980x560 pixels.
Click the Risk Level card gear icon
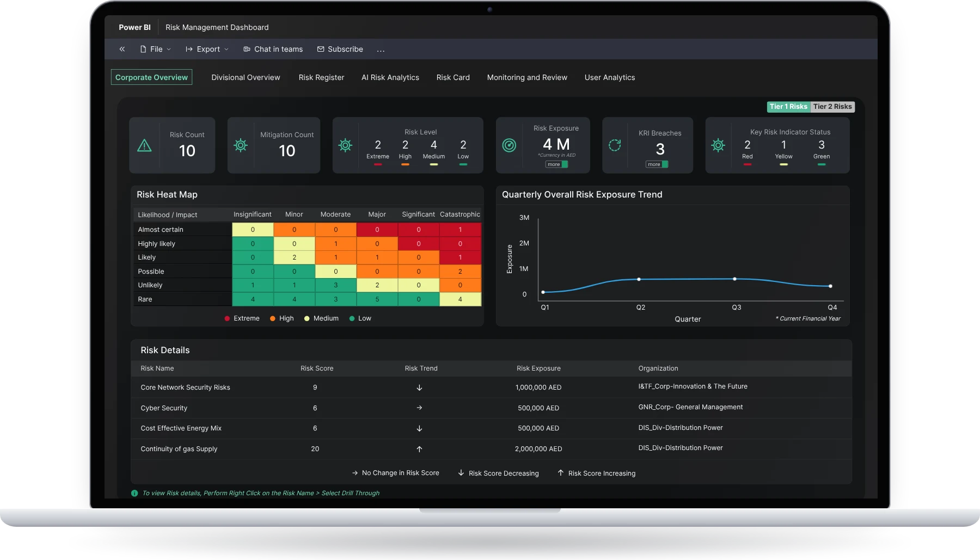(x=345, y=145)
